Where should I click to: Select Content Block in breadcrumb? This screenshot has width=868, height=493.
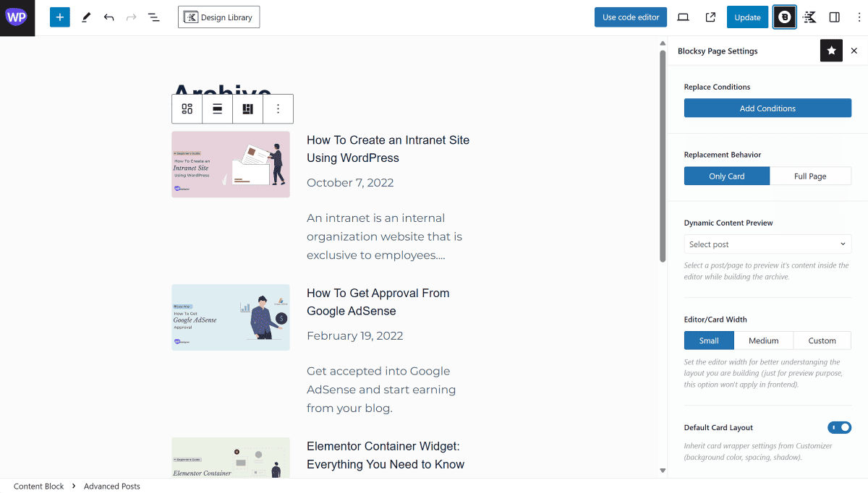pyautogui.click(x=38, y=486)
